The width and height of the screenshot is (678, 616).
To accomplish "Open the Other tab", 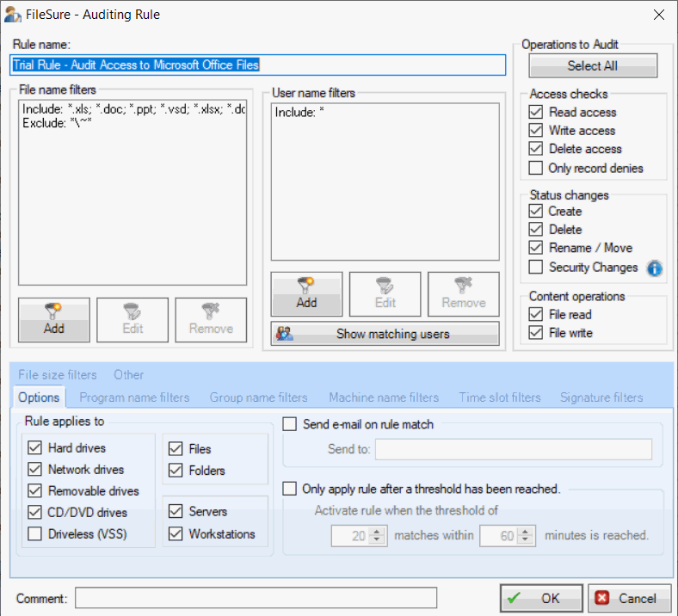I will (x=128, y=375).
